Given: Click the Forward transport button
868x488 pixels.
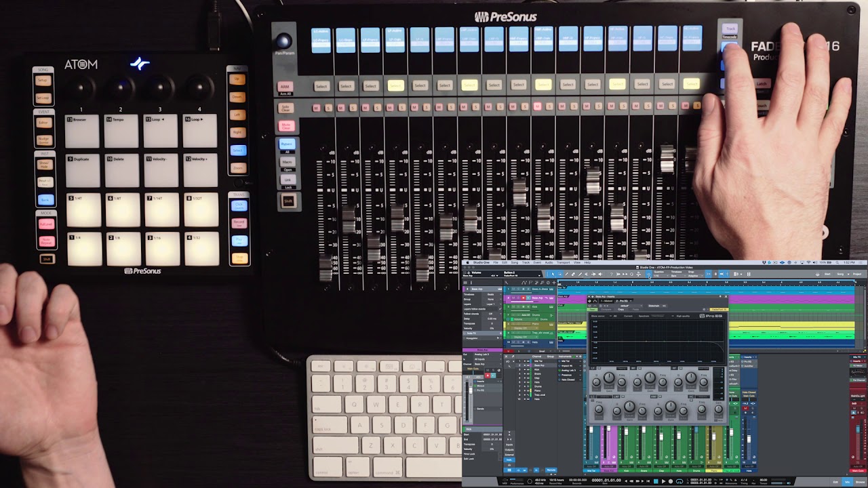Looking at the screenshot, I should [x=638, y=481].
